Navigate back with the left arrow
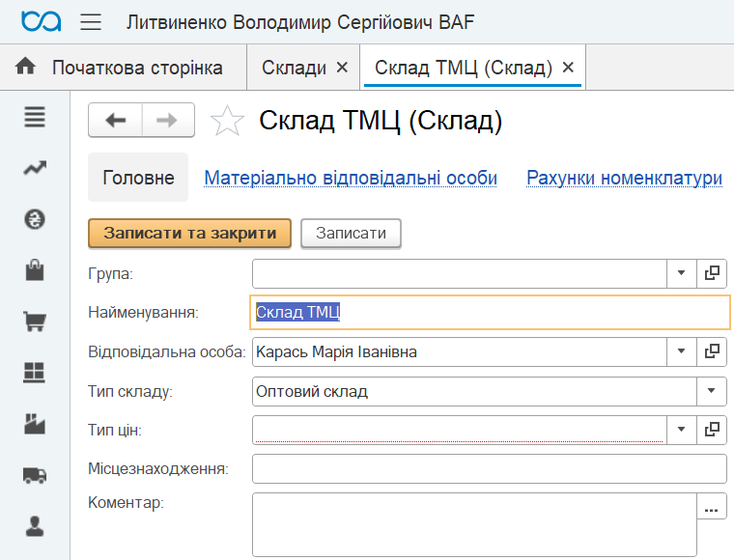This screenshot has width=734, height=560. click(x=115, y=121)
